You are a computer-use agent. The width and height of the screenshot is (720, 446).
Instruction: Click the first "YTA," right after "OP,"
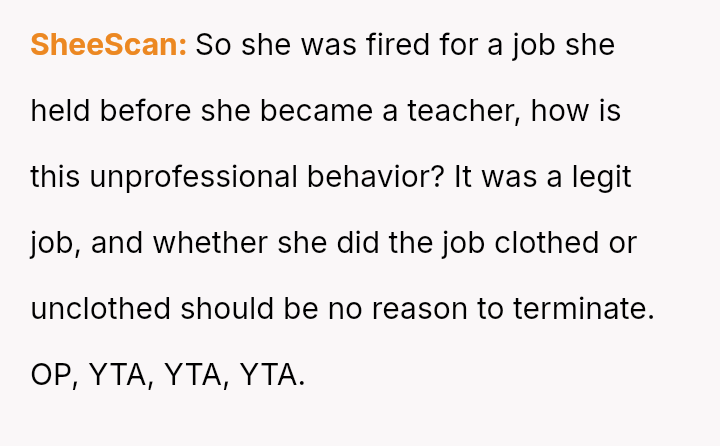[x=121, y=375]
